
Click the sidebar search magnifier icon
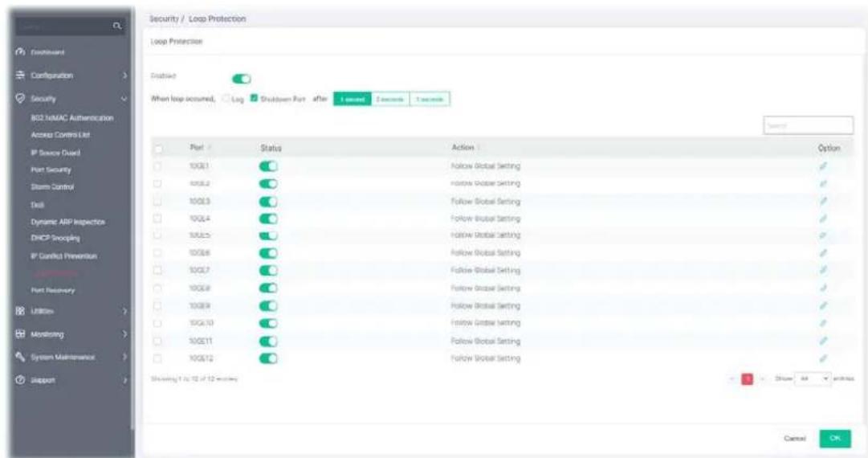[x=116, y=26]
